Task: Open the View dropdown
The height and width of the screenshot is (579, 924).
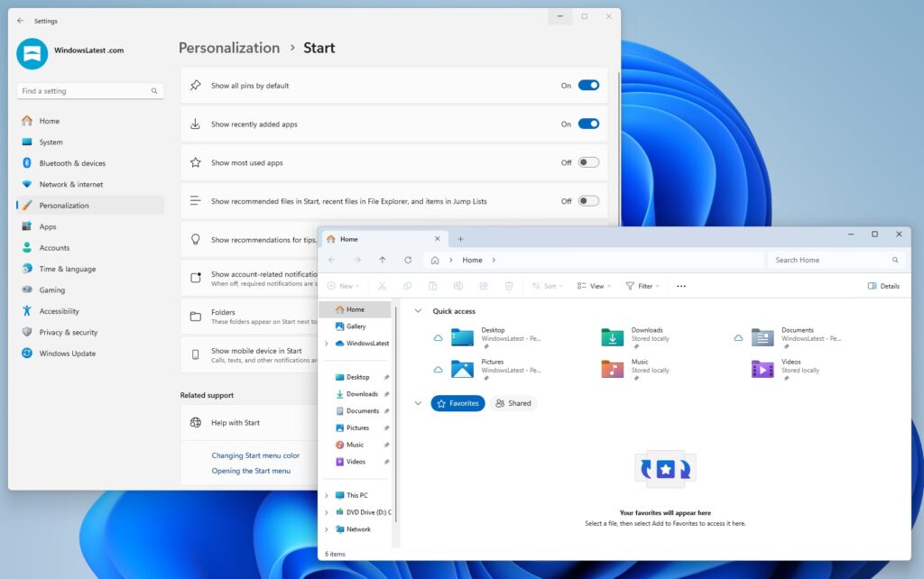Action: (x=593, y=285)
